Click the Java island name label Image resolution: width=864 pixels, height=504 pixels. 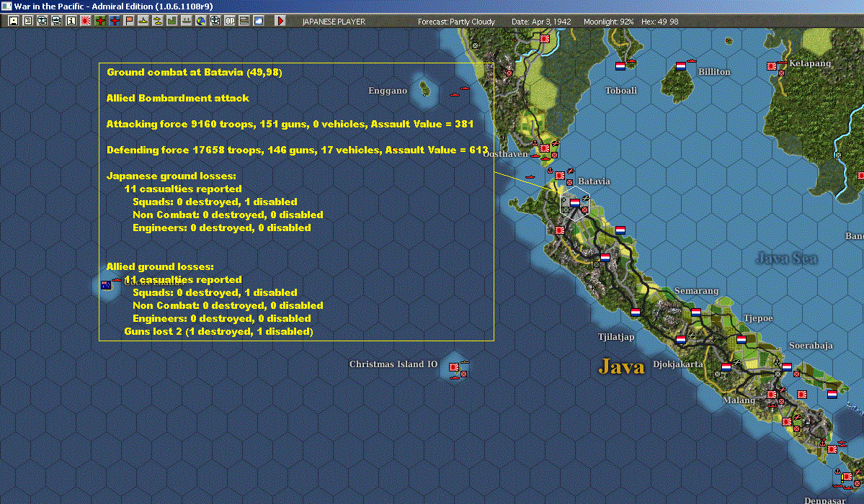(x=621, y=366)
